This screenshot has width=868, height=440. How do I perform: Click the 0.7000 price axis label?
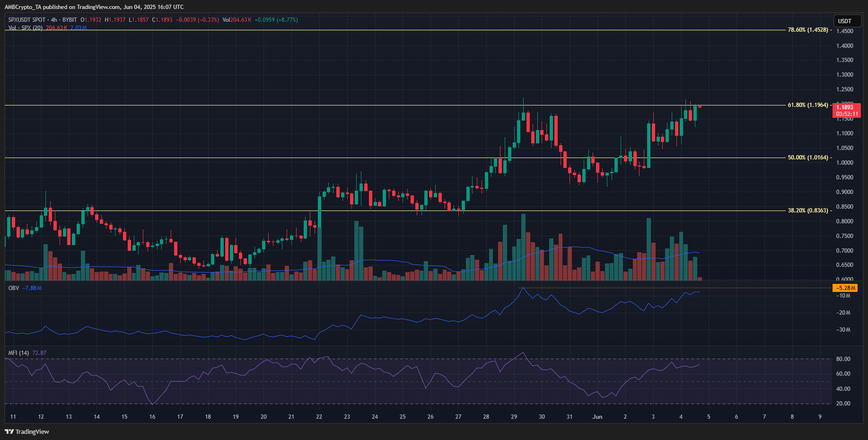(845, 251)
